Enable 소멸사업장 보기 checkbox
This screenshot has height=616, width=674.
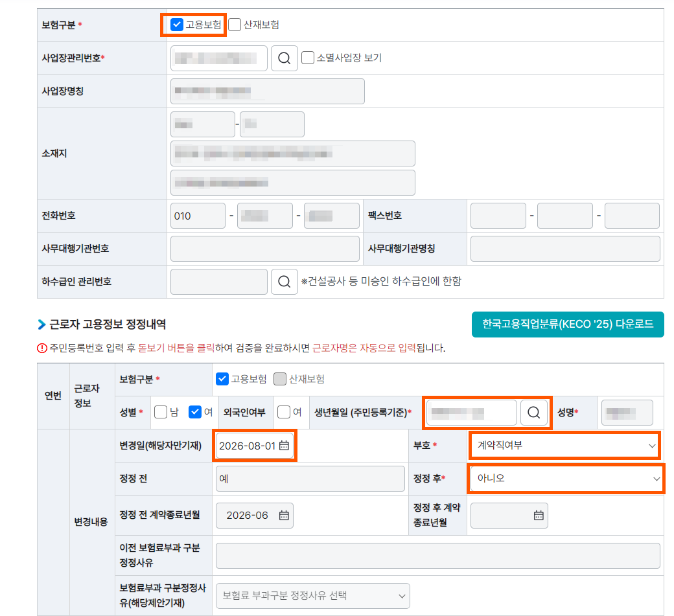308,58
